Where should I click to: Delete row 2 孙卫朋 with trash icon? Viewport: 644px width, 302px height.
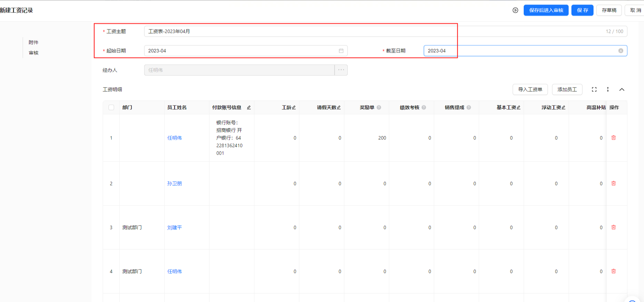click(614, 183)
